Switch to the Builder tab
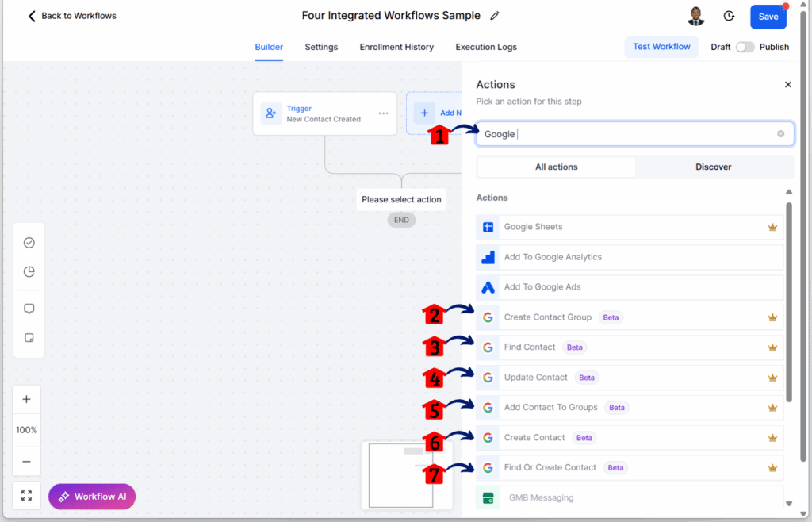The image size is (812, 522). 269,47
